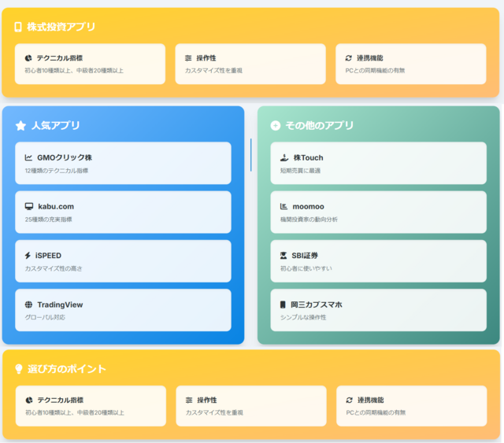
Task: Click the bar chart icon next to moomoo
Action: coord(283,206)
